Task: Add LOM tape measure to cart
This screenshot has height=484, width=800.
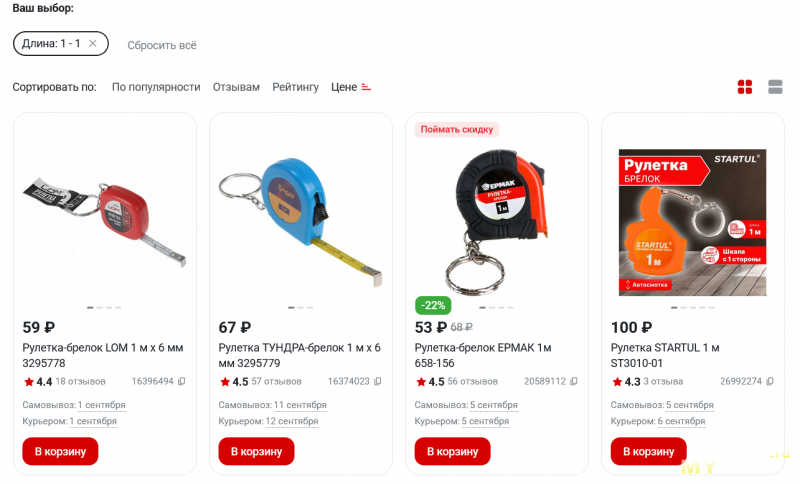Action: [x=60, y=451]
